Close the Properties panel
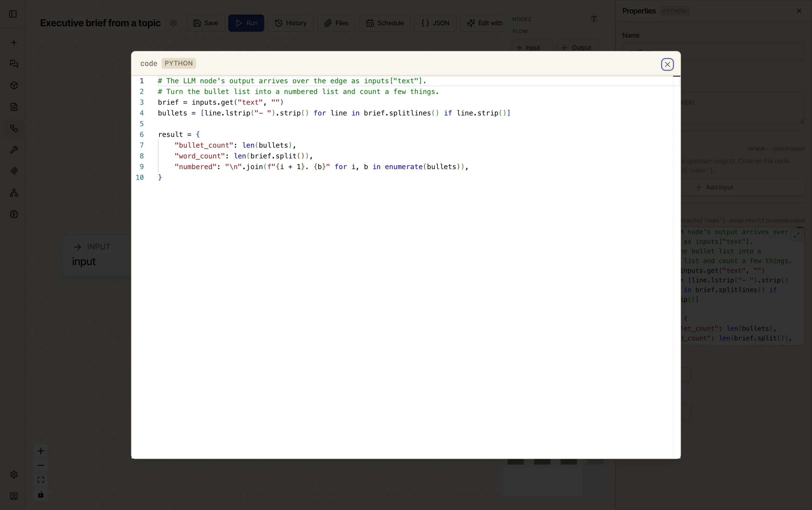Image resolution: width=812 pixels, height=510 pixels. [799, 11]
